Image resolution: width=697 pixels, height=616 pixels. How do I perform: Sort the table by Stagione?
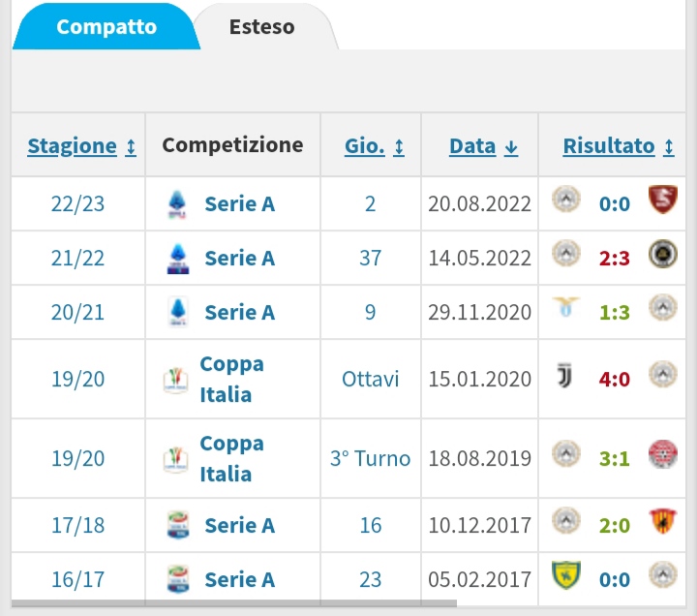point(81,146)
